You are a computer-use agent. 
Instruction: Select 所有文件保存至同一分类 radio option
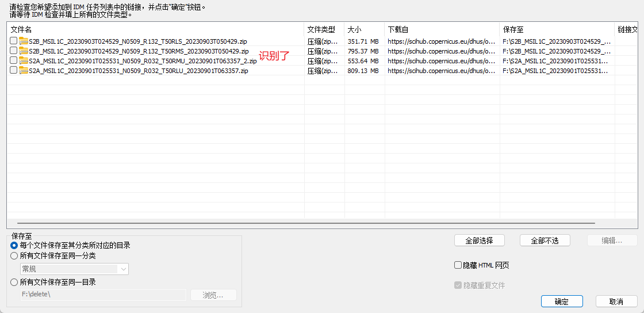pos(14,256)
